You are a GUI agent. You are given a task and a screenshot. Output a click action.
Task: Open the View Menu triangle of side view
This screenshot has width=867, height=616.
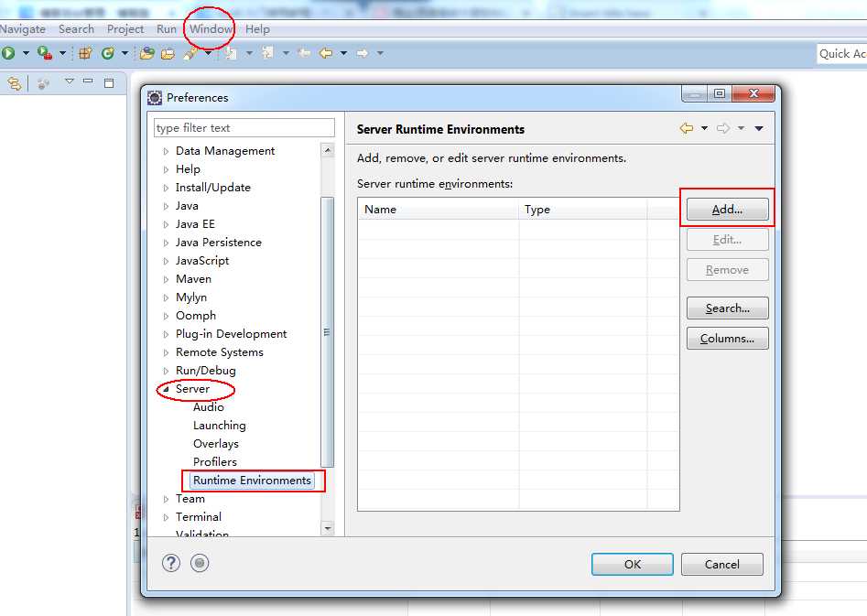tap(69, 81)
